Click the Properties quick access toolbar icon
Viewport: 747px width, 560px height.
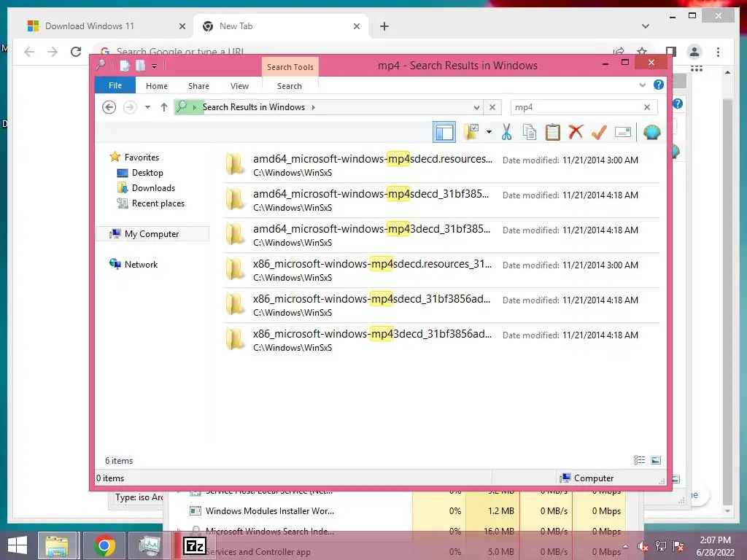coord(125,66)
